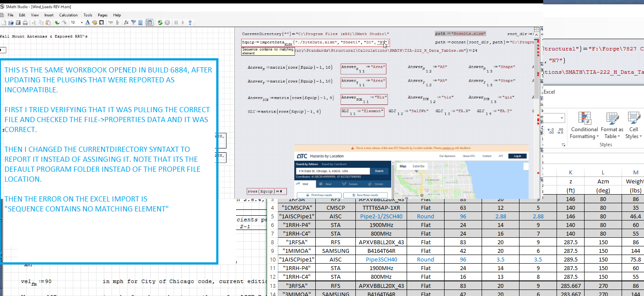Click the Paste clipboard icon
Screen dimensions: 644x296
pyautogui.click(x=48, y=22)
